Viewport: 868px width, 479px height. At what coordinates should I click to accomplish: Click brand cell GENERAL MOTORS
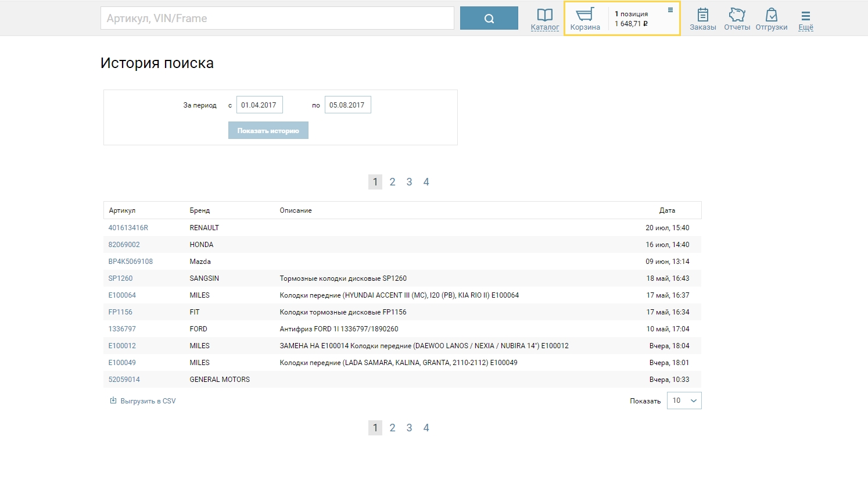point(220,380)
